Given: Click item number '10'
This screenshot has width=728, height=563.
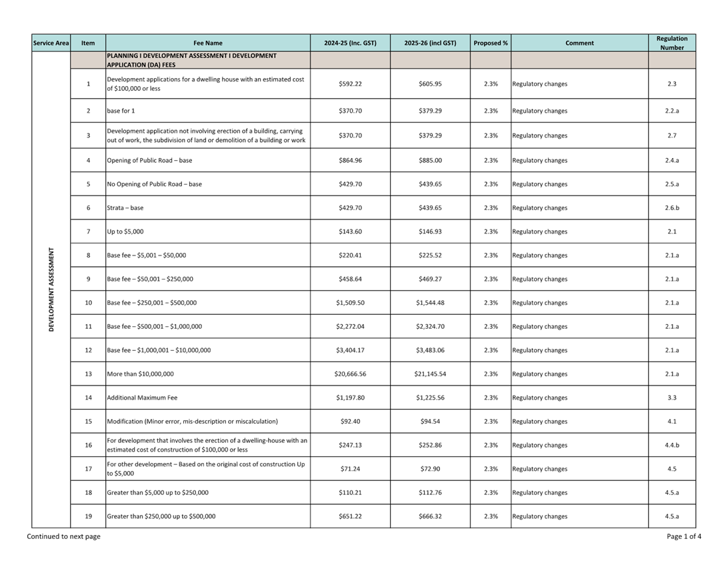Looking at the screenshot, I should click(x=88, y=302).
